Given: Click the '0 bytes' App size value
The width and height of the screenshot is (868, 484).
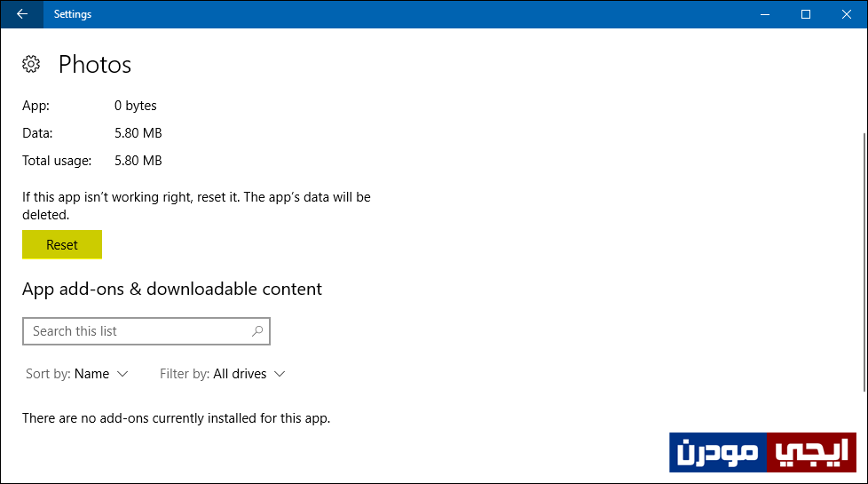Looking at the screenshot, I should [136, 105].
